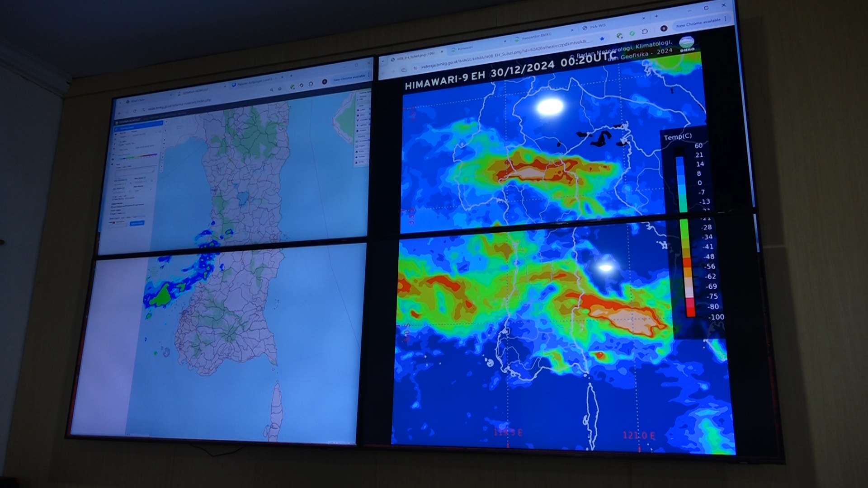Close the INA-WIS tab
868x488 pixels.
(643, 18)
